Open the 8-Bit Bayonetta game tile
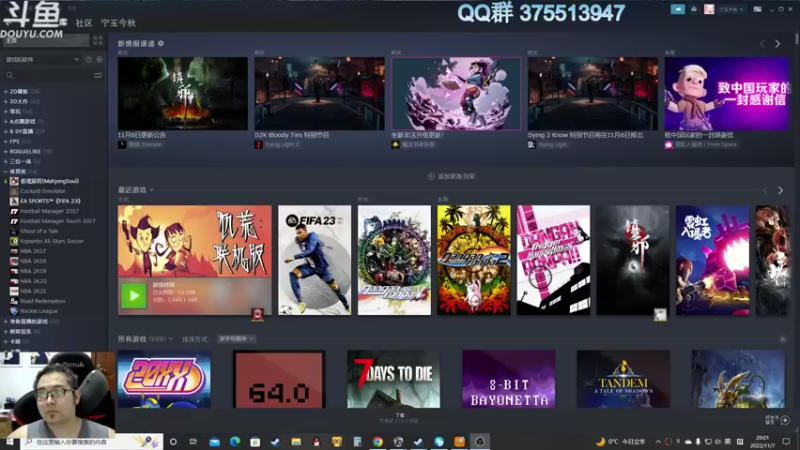800x450 pixels. 509,379
